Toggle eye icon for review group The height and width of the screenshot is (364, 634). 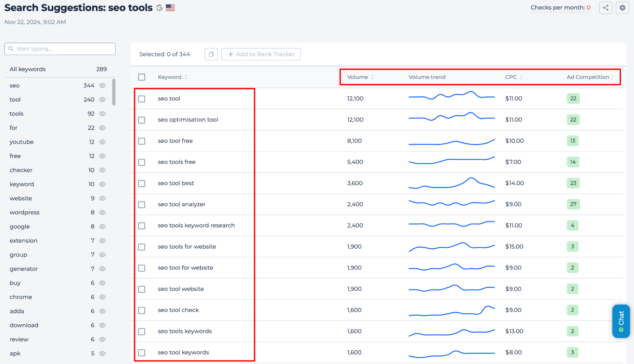tap(102, 339)
